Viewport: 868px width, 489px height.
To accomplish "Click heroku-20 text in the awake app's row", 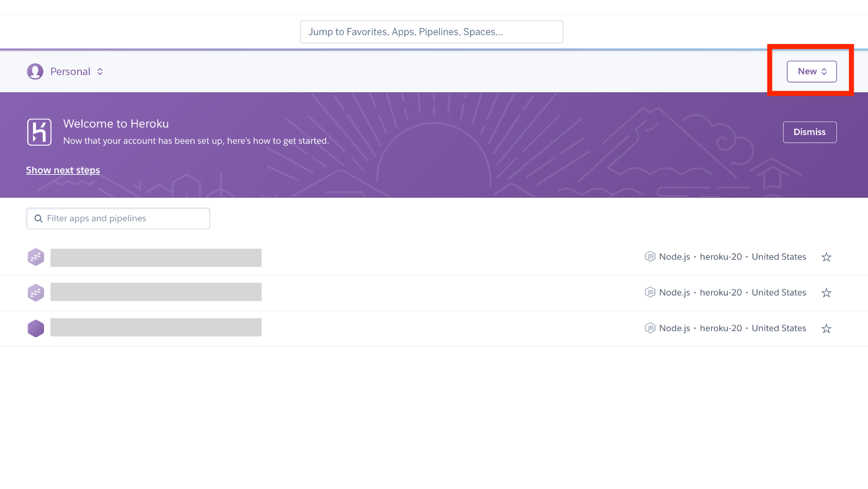I will pyautogui.click(x=720, y=328).
